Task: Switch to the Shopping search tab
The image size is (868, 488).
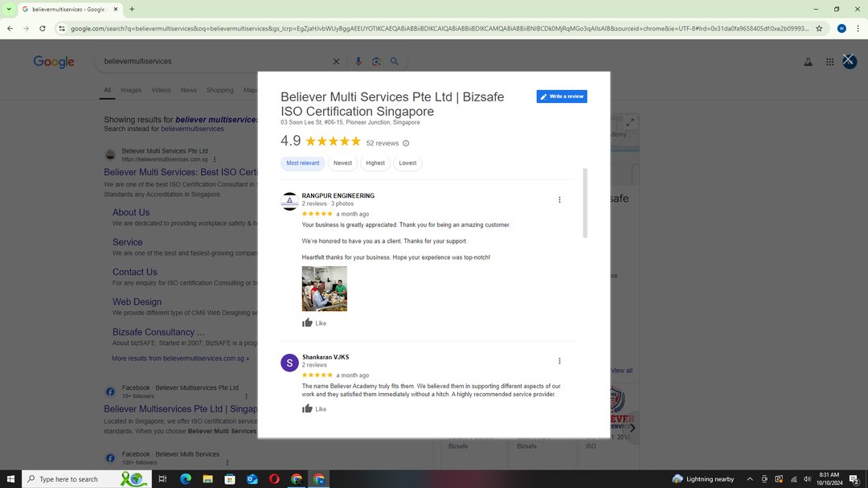Action: [219, 90]
